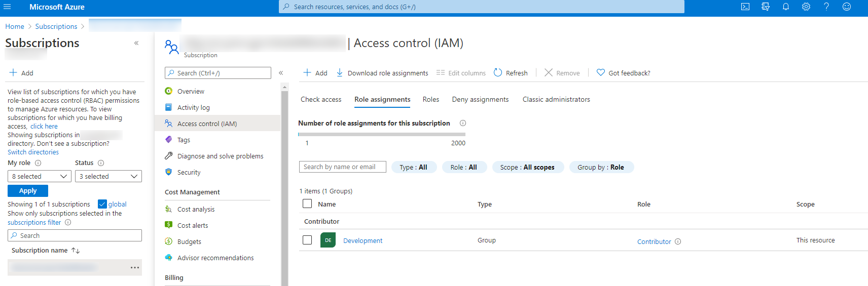Open the Switch directories link
868x286 pixels.
tap(33, 152)
